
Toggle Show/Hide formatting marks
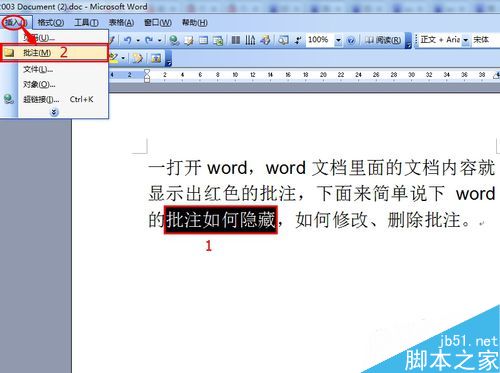point(298,40)
